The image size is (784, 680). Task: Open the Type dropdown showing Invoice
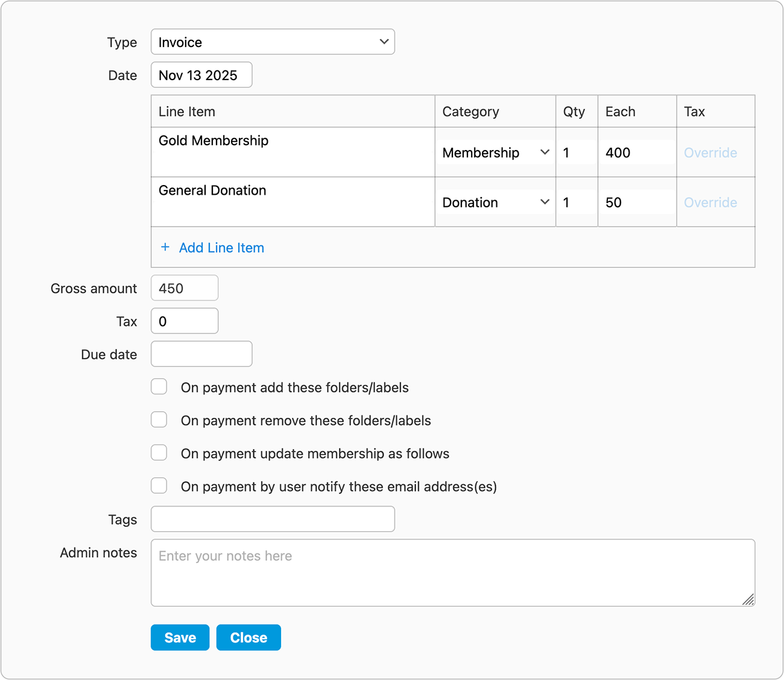(x=273, y=42)
